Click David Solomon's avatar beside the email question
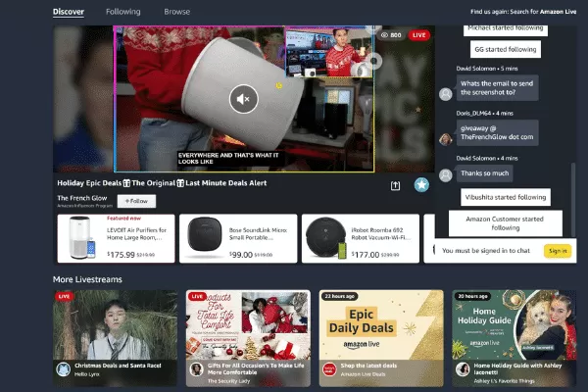Screen dimensions: 588x392 446,94
